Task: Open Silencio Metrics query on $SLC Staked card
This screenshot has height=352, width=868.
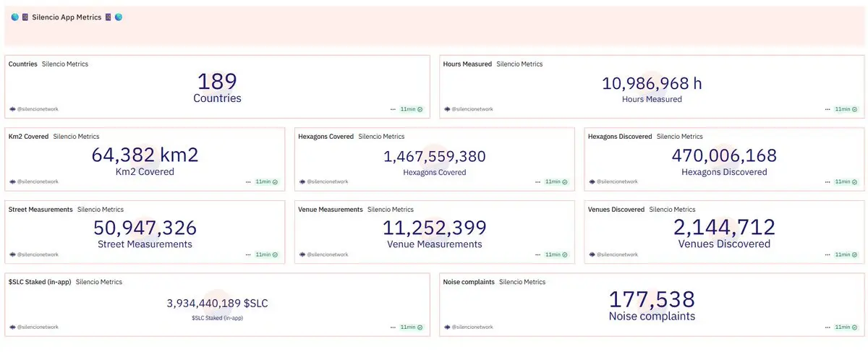Action: [x=99, y=282]
